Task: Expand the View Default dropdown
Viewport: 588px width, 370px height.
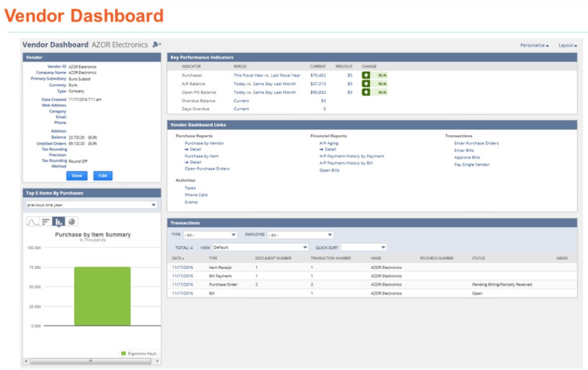Action: (261, 247)
